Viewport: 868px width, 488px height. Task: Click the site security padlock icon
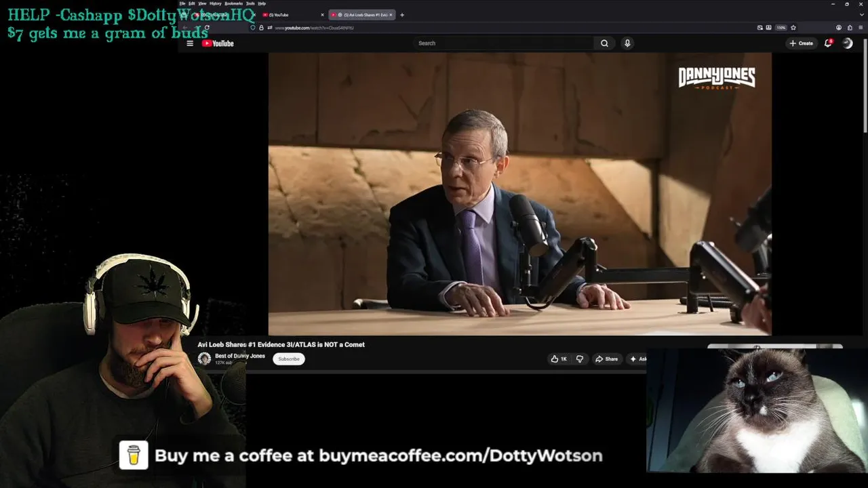[x=261, y=28]
